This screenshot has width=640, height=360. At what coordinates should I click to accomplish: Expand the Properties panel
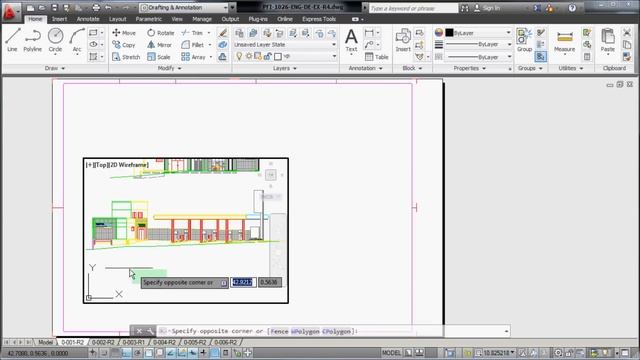point(470,68)
